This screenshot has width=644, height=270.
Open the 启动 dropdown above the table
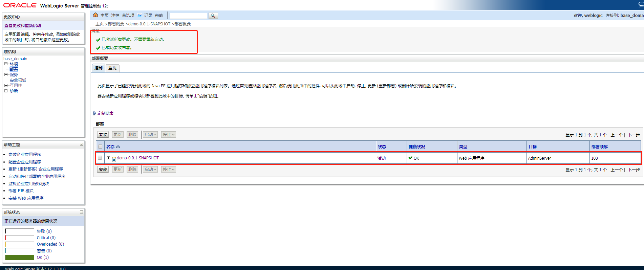pos(150,135)
